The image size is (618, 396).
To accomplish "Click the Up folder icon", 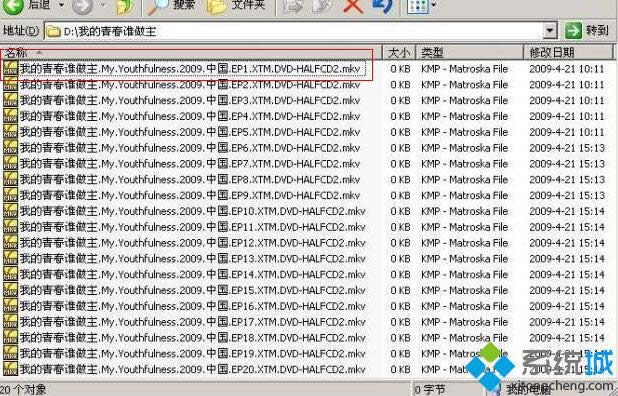I will pos(125,6).
